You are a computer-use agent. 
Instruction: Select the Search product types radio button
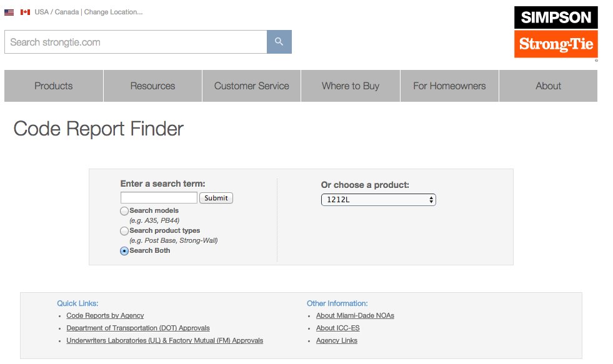(x=124, y=231)
